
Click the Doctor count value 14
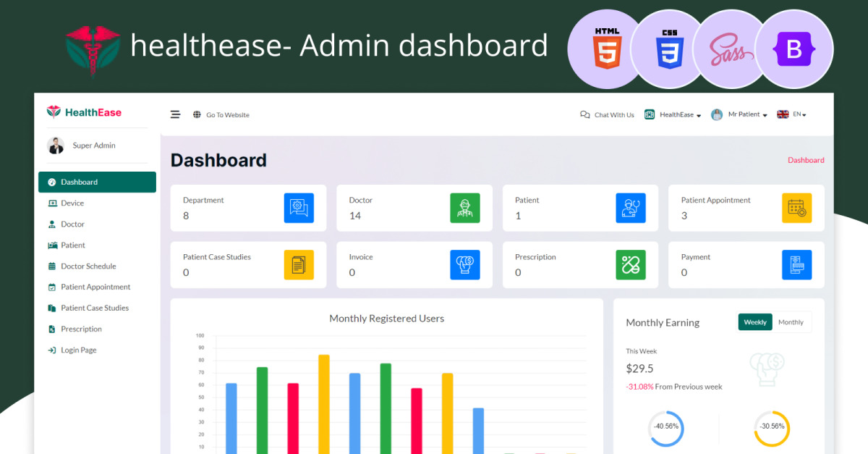[355, 216]
